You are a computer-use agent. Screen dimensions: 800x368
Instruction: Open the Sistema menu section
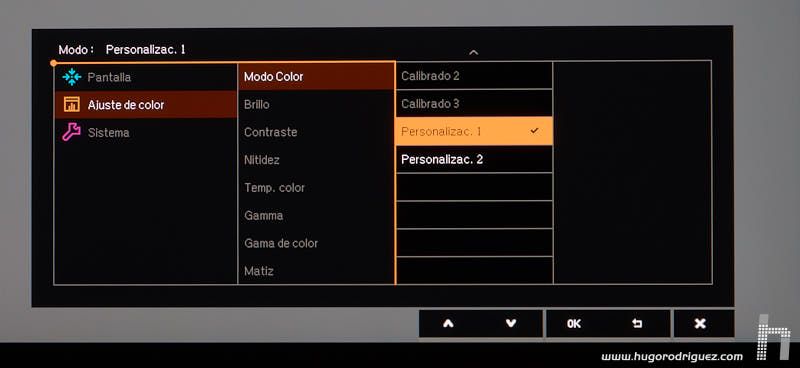(145, 133)
